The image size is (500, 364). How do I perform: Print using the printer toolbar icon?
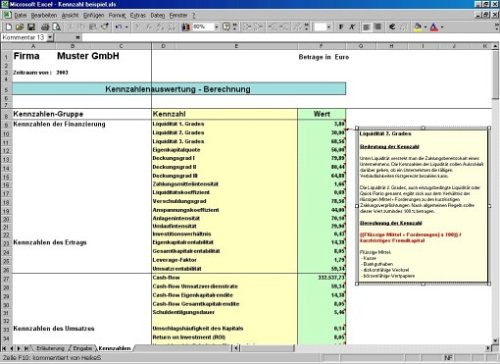click(x=45, y=27)
